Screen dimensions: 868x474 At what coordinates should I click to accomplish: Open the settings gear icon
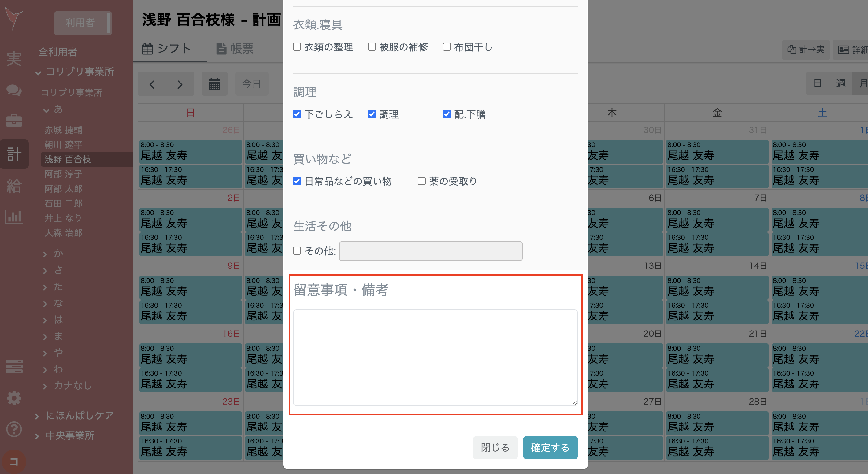click(14, 398)
